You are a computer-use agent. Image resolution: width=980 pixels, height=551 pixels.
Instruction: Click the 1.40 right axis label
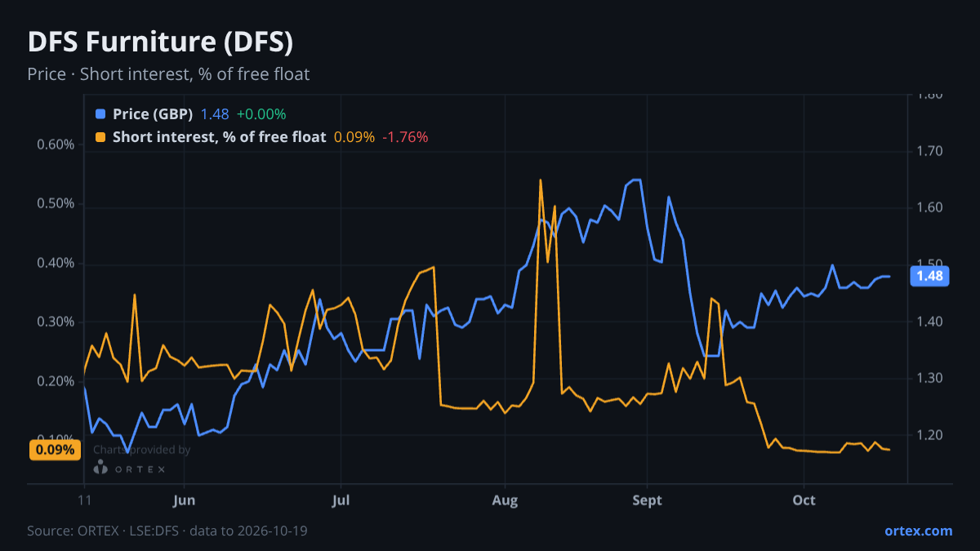929,322
